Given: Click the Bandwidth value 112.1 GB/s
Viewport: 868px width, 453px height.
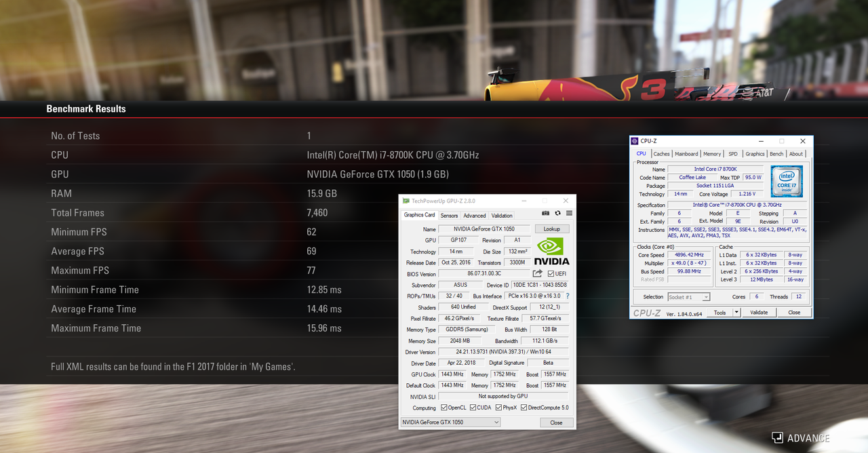Looking at the screenshot, I should 545,341.
